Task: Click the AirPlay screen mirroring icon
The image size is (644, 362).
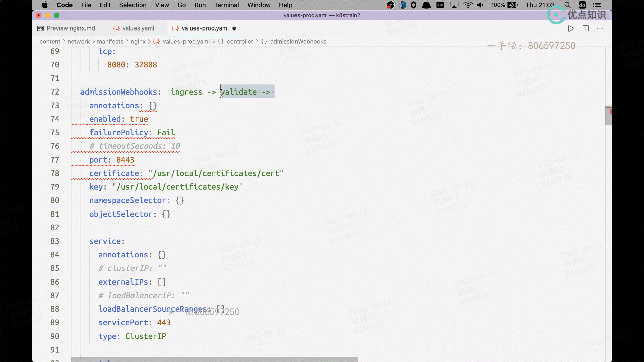Action: (x=454, y=5)
